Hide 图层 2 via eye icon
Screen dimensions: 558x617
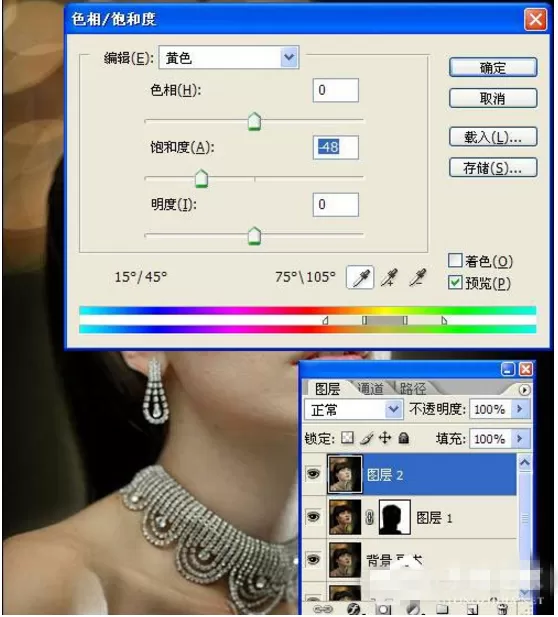[313, 474]
